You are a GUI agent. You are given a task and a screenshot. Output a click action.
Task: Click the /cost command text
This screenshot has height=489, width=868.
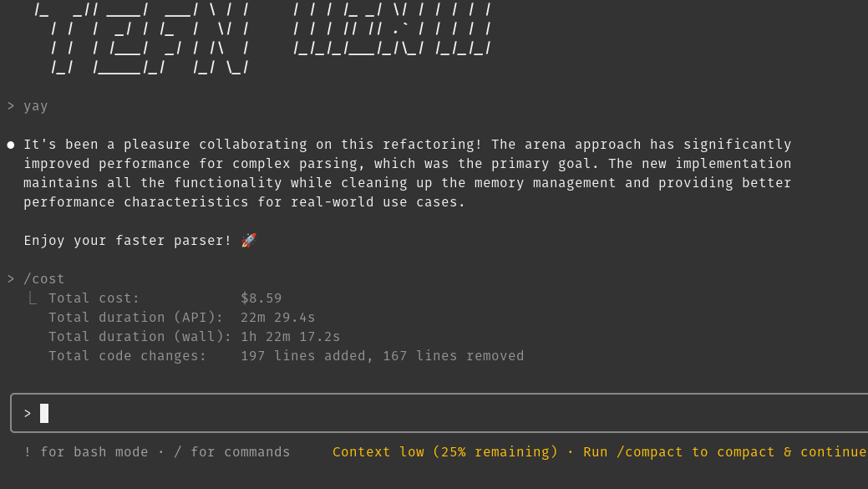pos(44,279)
